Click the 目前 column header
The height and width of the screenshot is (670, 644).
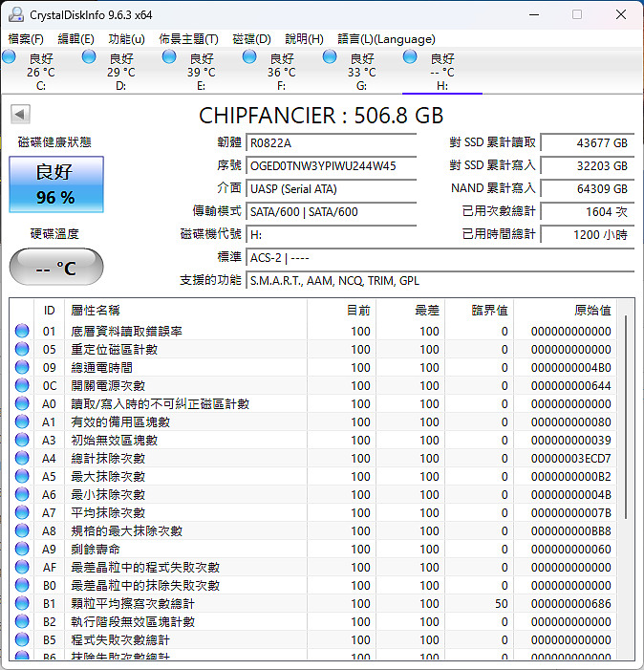point(341,311)
